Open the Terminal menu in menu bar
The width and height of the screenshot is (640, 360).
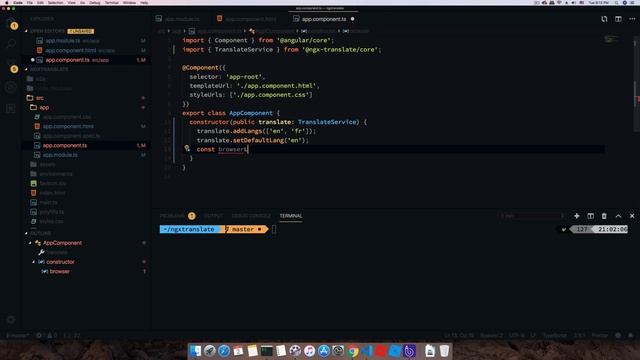click(111, 2)
